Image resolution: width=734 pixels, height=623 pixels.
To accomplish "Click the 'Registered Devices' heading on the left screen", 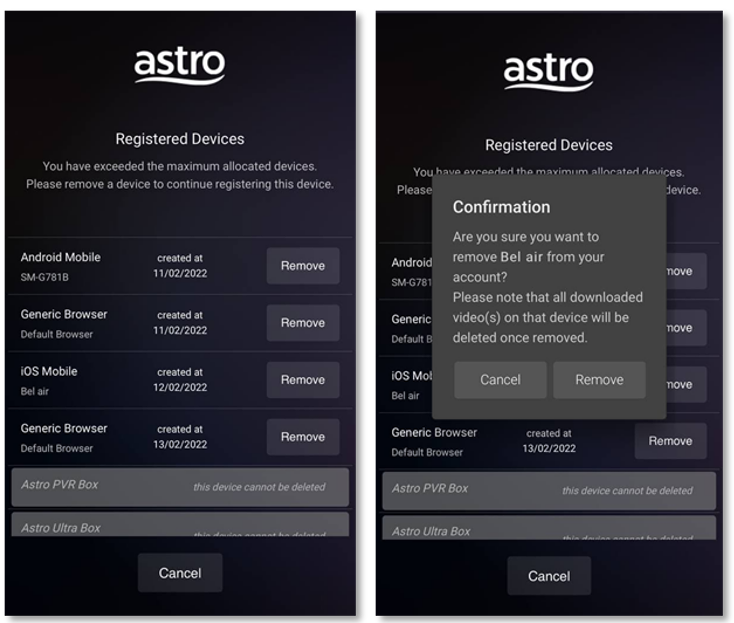I will (x=180, y=139).
